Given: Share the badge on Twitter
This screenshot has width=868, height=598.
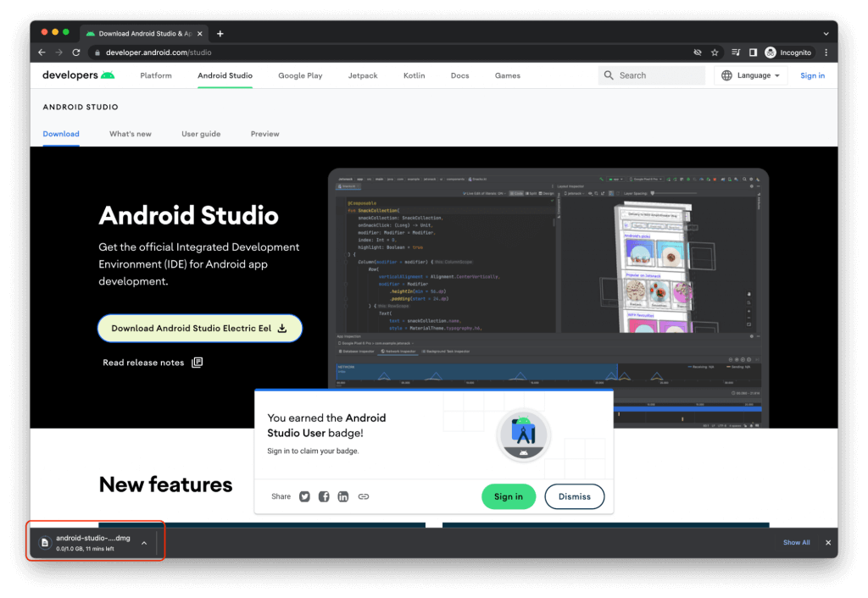Looking at the screenshot, I should pos(304,496).
